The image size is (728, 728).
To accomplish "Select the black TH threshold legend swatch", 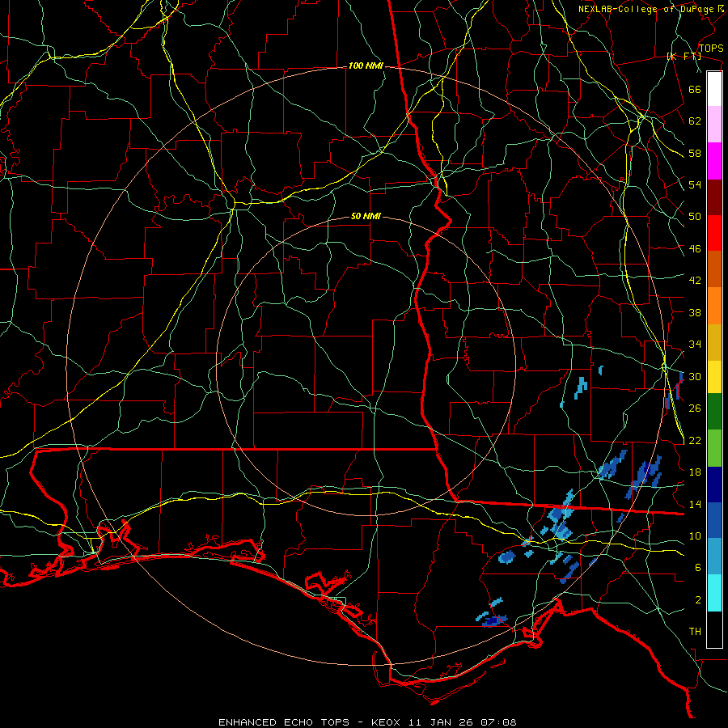I will click(x=714, y=629).
